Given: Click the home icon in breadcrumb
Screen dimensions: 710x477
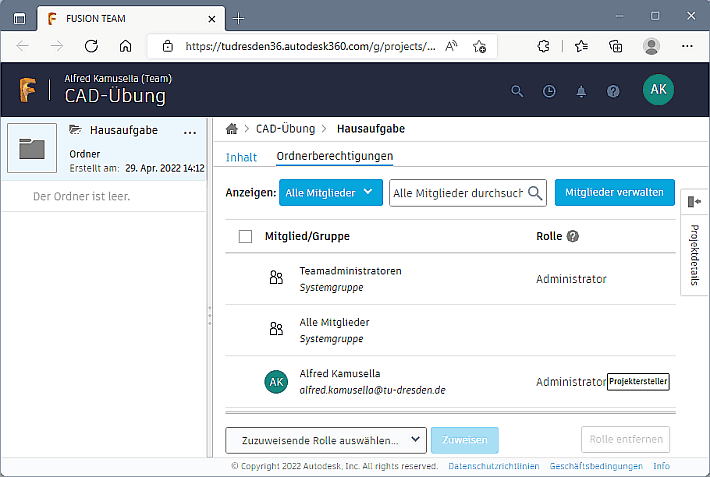Looking at the screenshot, I should [x=232, y=129].
